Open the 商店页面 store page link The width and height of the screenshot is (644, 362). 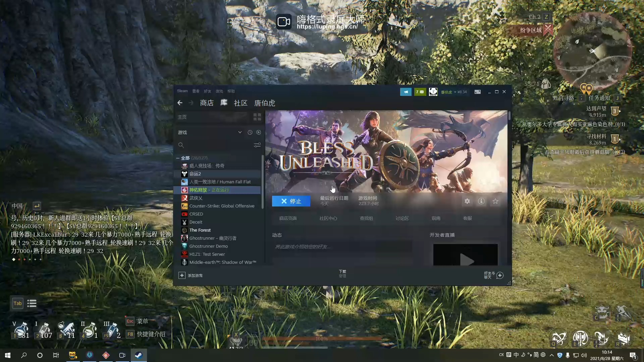click(x=288, y=218)
